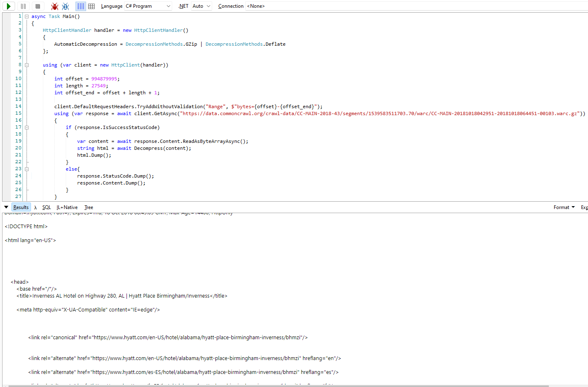Click the base href output line
This screenshot has height=387, width=588.
point(37,289)
